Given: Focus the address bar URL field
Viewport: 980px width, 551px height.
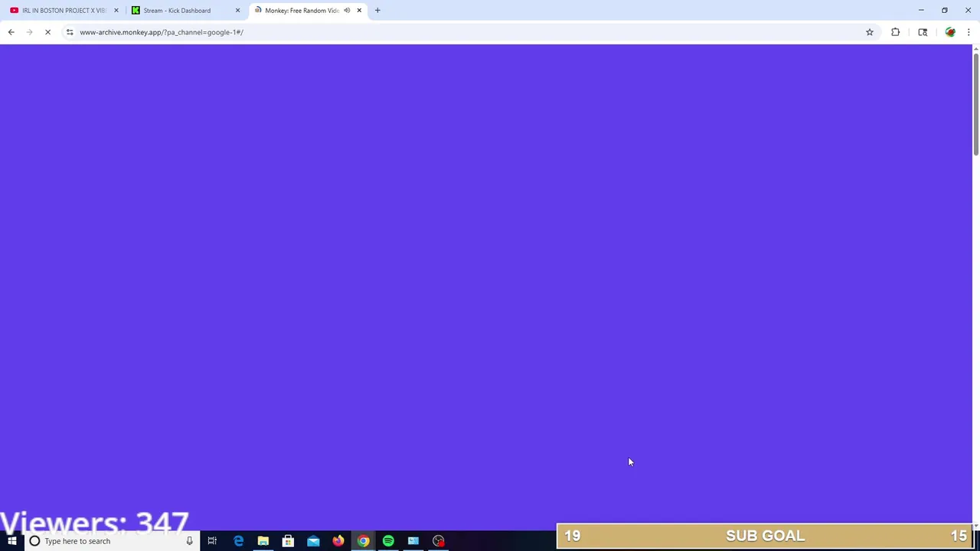Looking at the screenshot, I should click(467, 32).
